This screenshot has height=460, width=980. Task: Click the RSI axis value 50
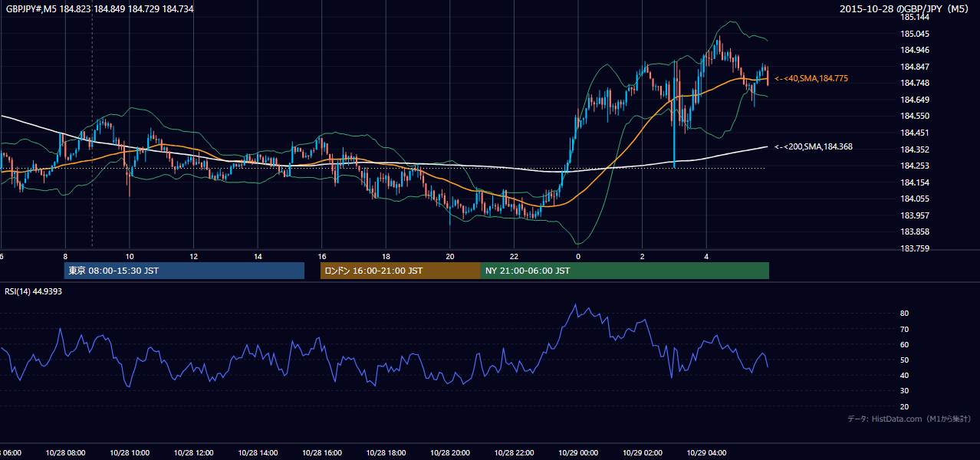(905, 360)
